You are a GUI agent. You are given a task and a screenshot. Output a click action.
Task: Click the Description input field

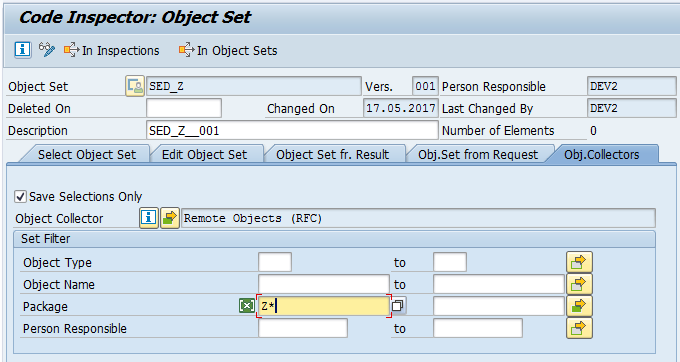point(292,130)
